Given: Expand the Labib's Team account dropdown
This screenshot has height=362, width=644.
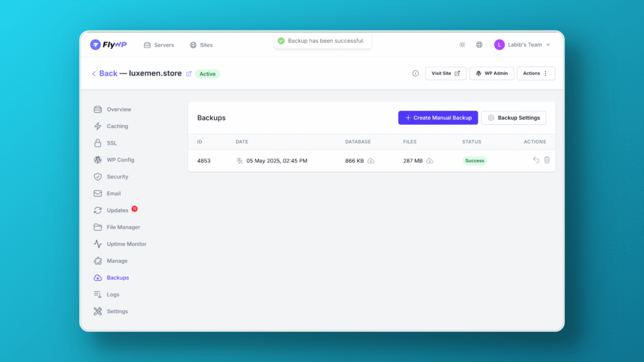Looking at the screenshot, I should tap(522, 45).
